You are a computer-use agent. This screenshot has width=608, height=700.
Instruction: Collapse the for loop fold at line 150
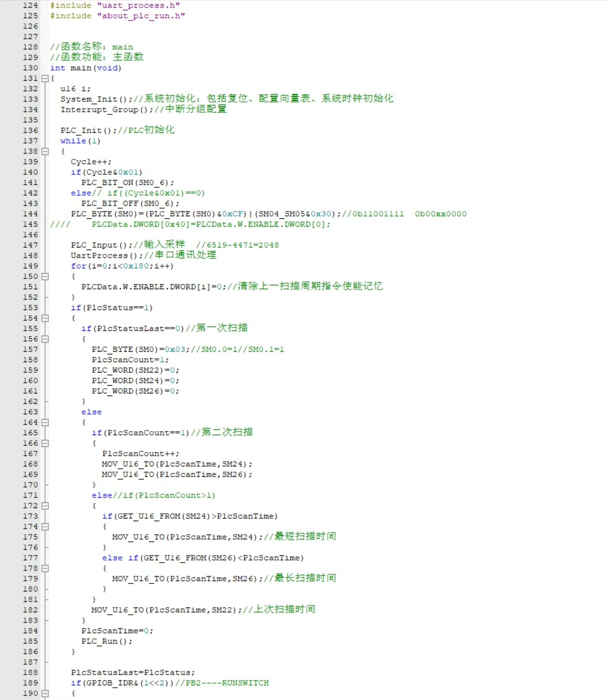(x=45, y=277)
